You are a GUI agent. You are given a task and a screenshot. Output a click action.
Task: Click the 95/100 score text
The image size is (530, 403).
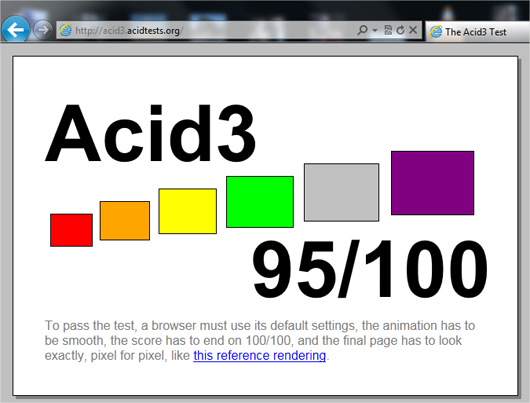tap(370, 269)
